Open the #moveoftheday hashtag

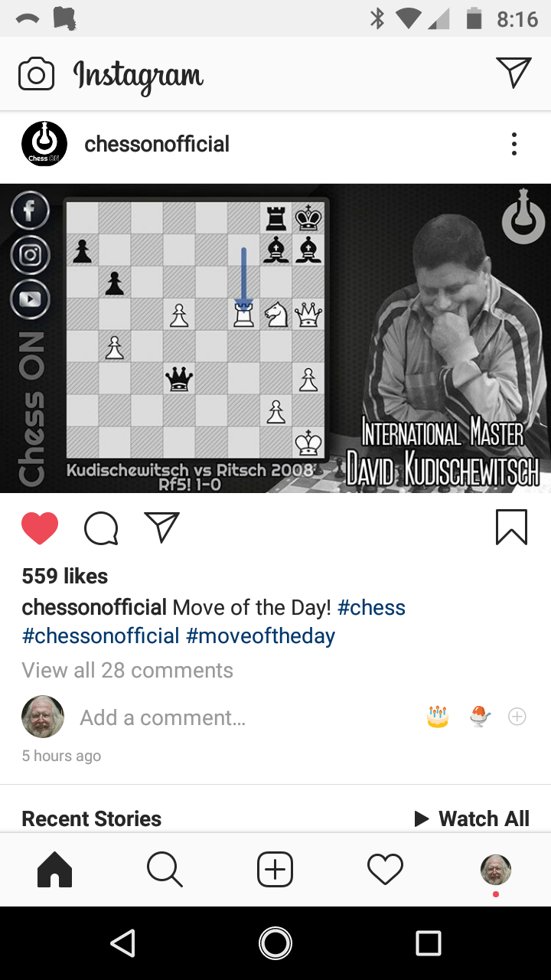(260, 636)
